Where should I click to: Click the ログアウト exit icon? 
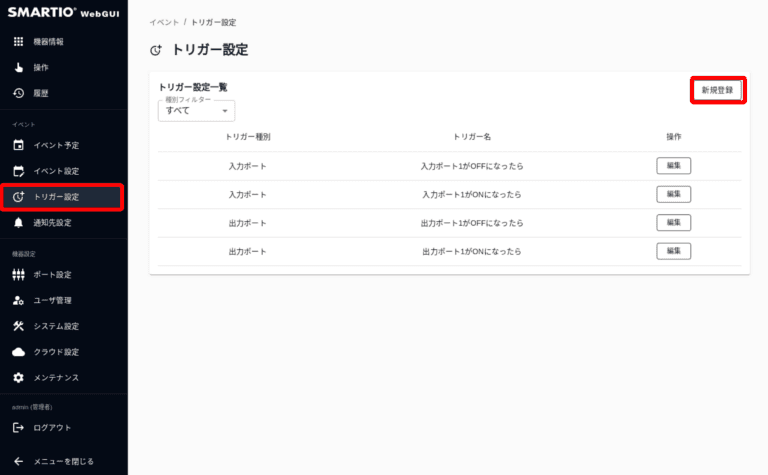[18, 428]
